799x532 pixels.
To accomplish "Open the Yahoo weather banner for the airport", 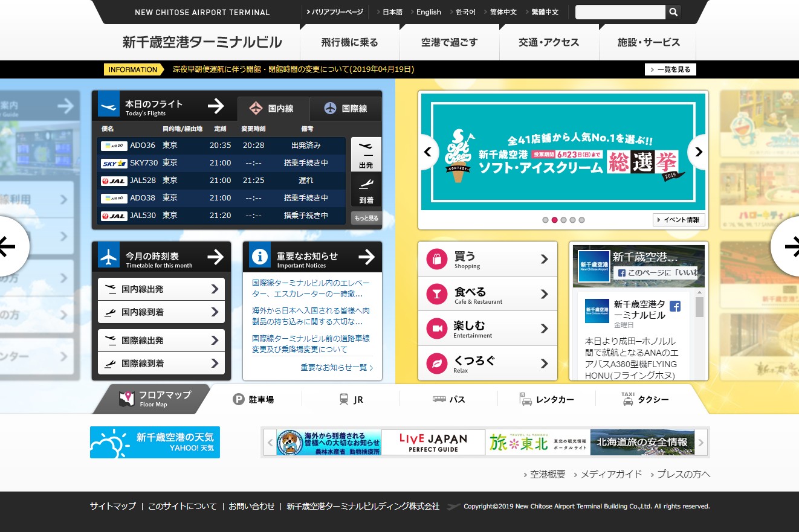I will coord(155,442).
